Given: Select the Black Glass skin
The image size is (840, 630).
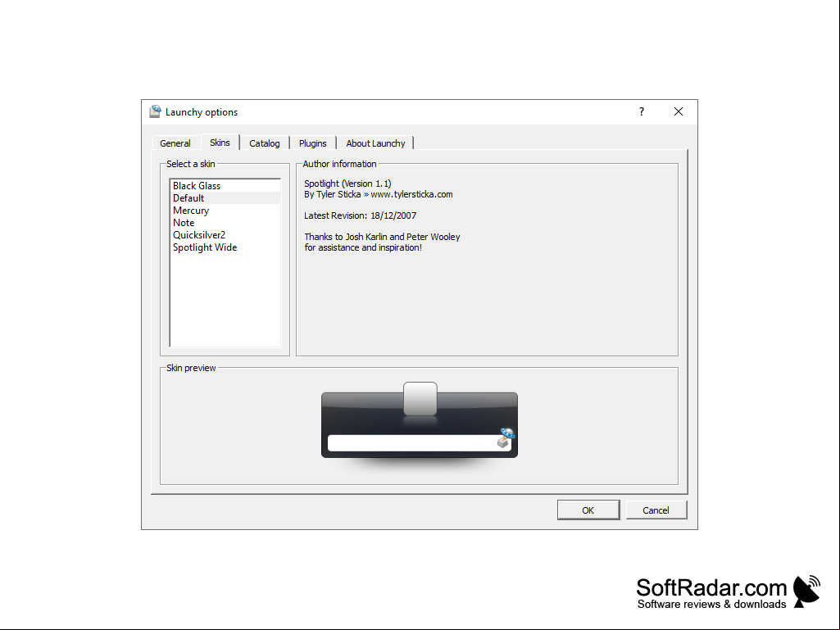Looking at the screenshot, I should [x=225, y=186].
